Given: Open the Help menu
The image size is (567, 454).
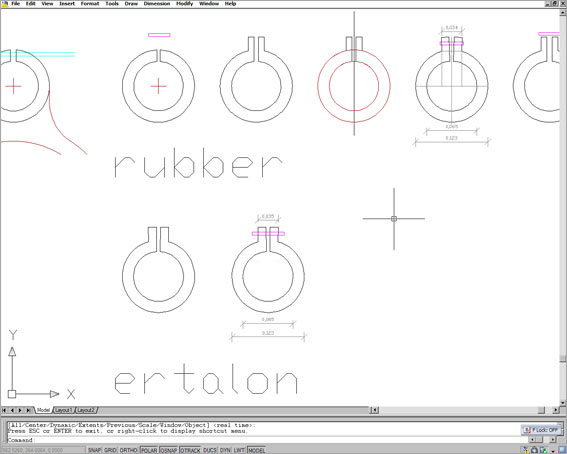Looking at the screenshot, I should point(230,4).
